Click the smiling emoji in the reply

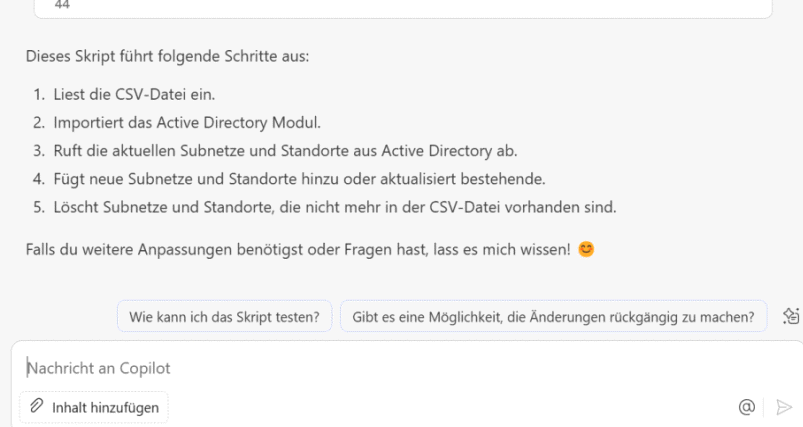pos(586,249)
